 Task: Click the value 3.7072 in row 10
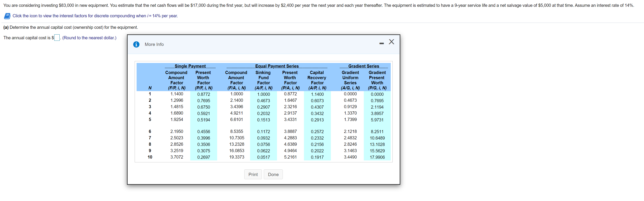[x=177, y=157]
